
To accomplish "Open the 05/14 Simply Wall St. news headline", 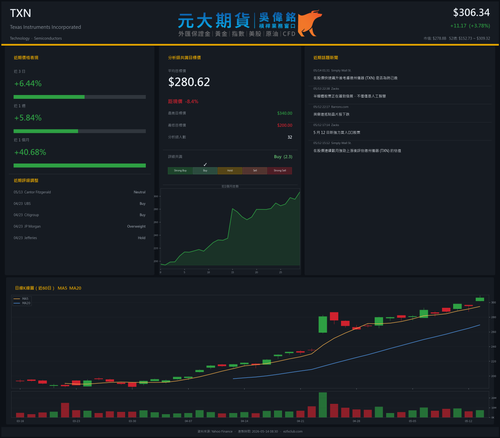I will [x=355, y=78].
